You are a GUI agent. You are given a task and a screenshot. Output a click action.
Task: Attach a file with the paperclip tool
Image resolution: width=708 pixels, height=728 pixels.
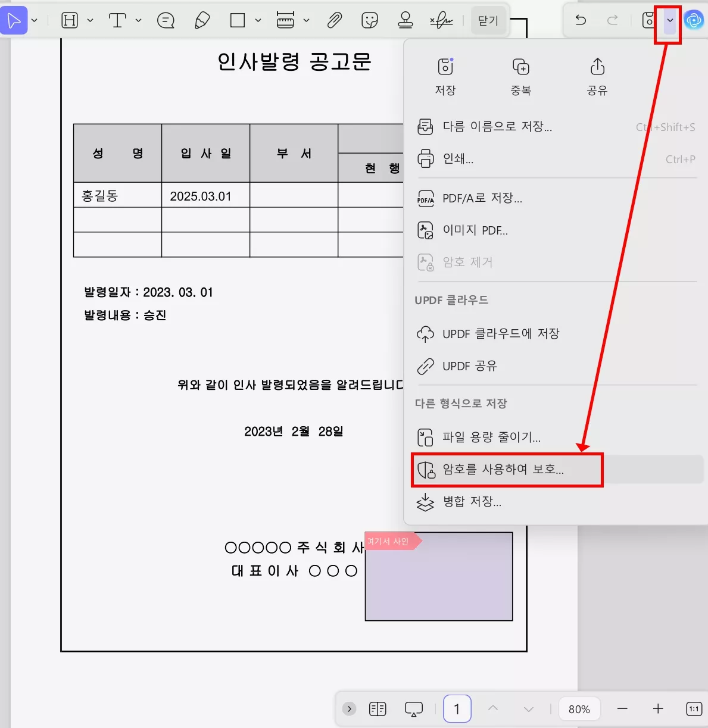(x=334, y=20)
